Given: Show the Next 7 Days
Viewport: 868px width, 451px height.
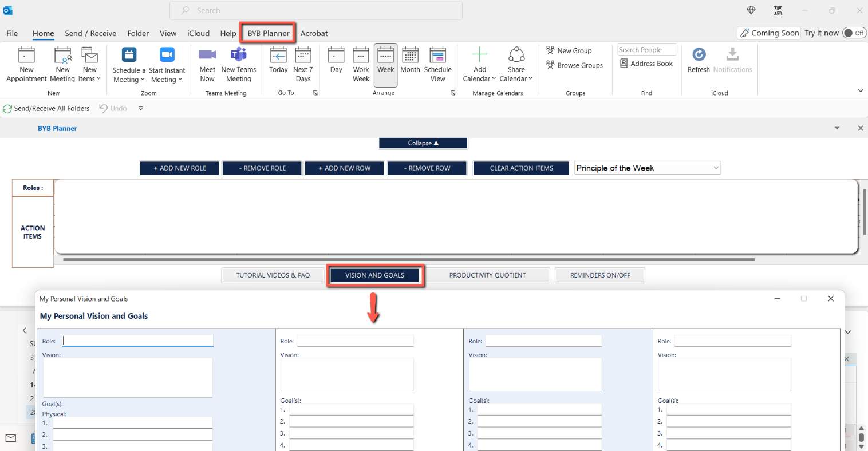Looking at the screenshot, I should click(x=303, y=65).
